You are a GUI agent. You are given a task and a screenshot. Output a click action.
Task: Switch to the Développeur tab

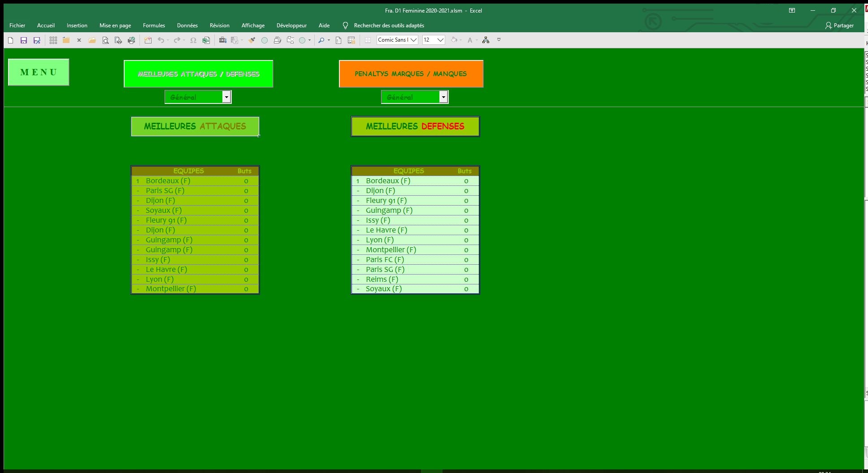(x=291, y=26)
